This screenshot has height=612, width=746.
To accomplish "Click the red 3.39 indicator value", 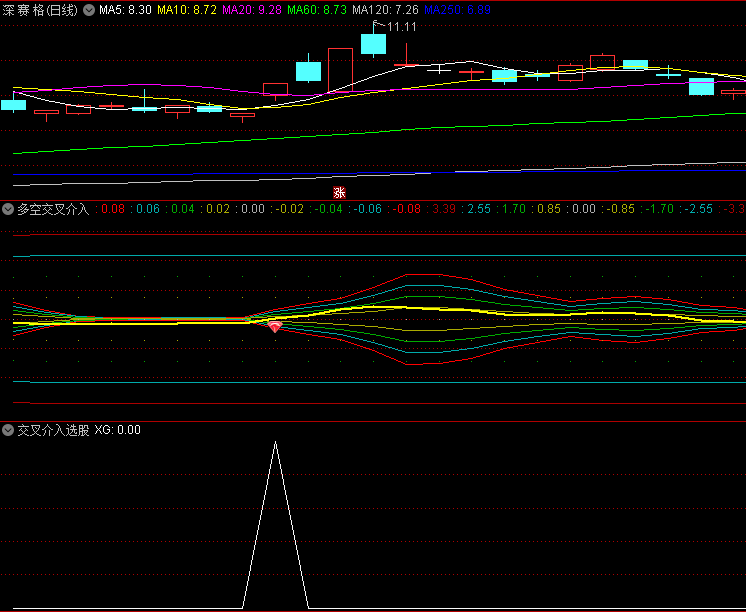I will (444, 209).
